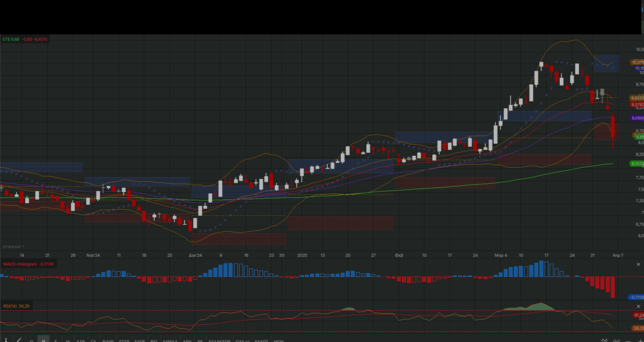This screenshot has width=644, height=342.
Task: Open the RSI(14) 36,29 indicator label
Action: point(16,306)
